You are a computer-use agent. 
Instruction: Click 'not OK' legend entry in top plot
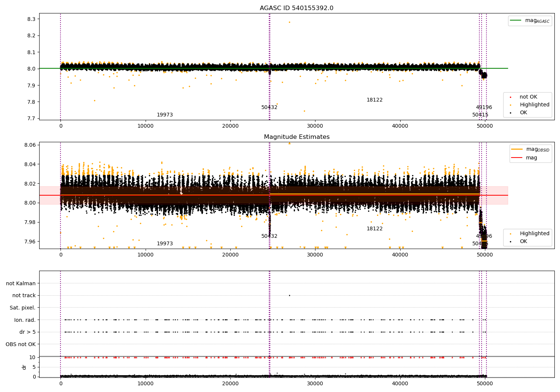coord(528,97)
